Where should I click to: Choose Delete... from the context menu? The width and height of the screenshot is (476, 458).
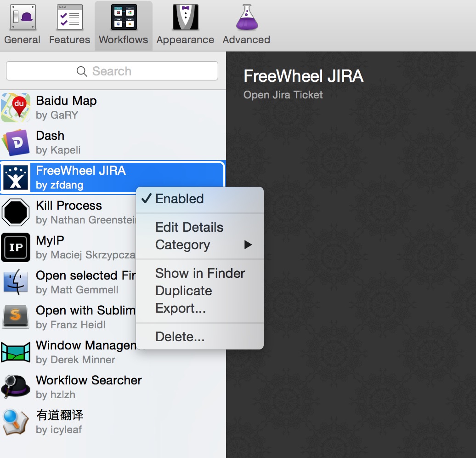(200, 337)
